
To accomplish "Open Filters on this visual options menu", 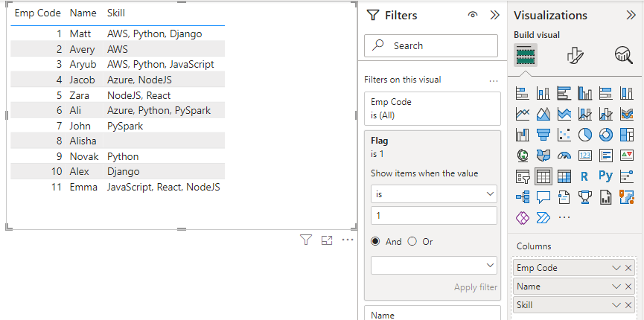I will (494, 81).
